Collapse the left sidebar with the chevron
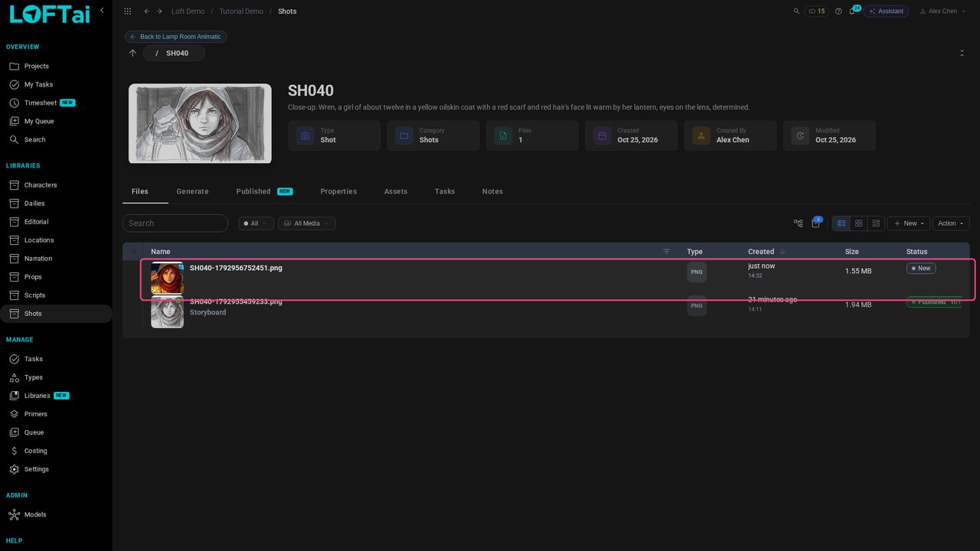This screenshot has height=551, width=980. (102, 11)
